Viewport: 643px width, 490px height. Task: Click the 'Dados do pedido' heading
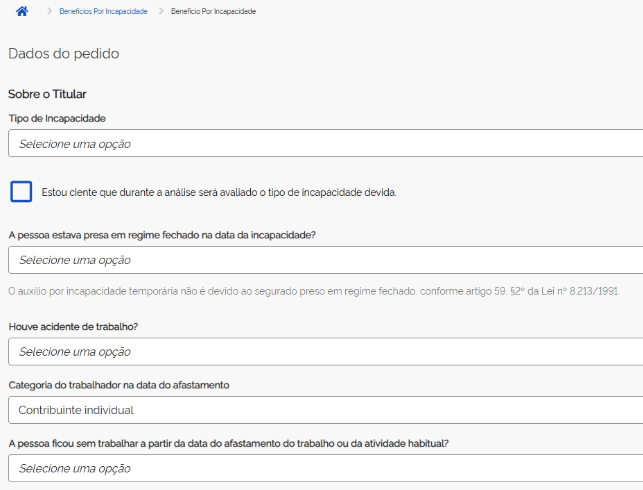(x=64, y=54)
